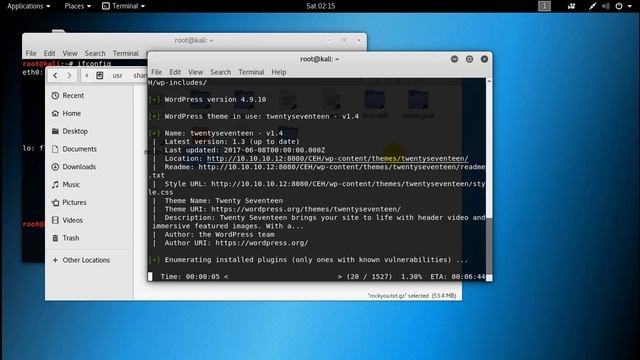This screenshot has width=640, height=360.
Task: Open the Applications menu in top bar
Action: (x=29, y=6)
